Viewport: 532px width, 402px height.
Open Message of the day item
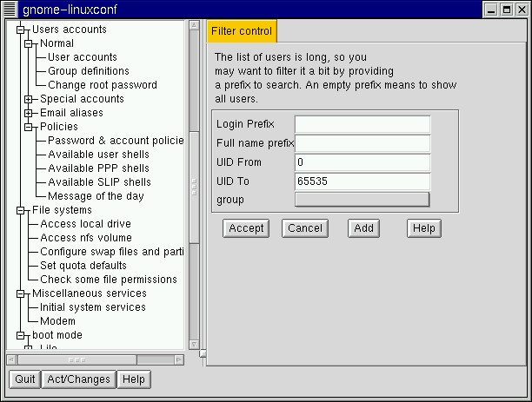96,196
